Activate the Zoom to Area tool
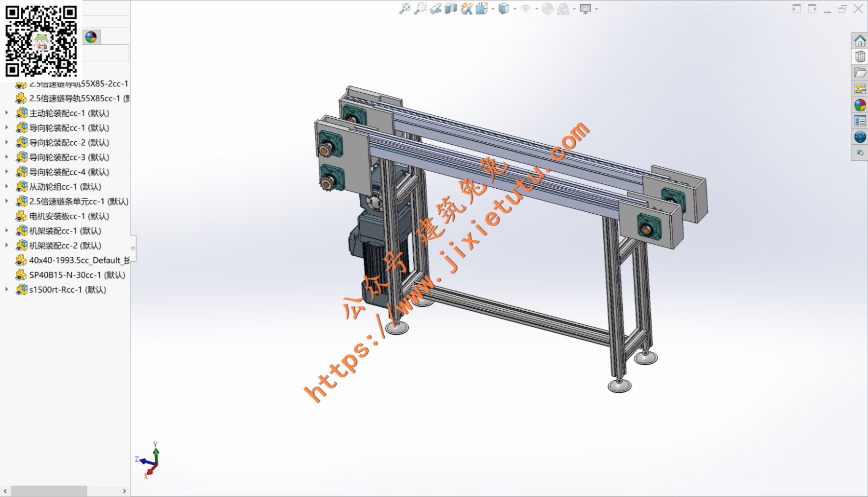The width and height of the screenshot is (868, 497). tap(420, 9)
